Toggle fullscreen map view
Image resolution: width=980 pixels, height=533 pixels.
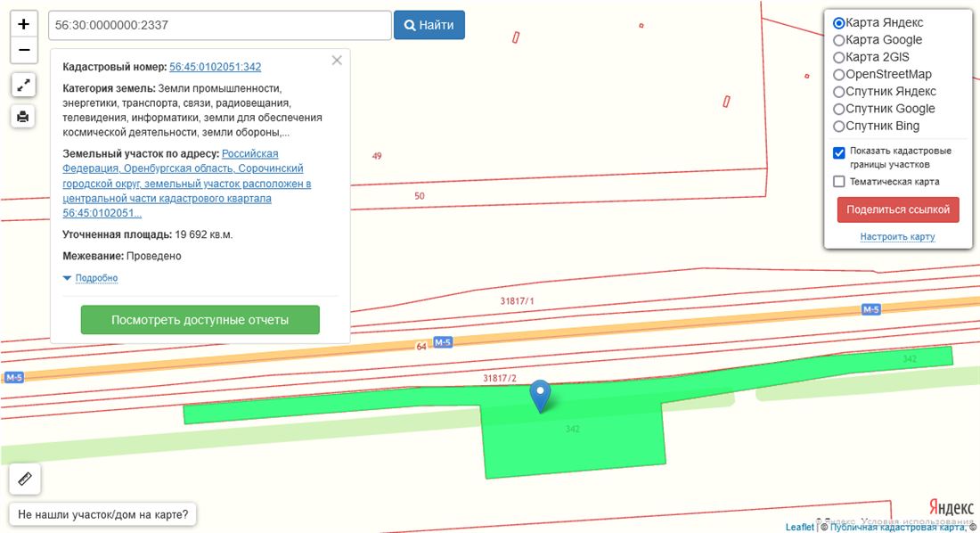point(24,86)
